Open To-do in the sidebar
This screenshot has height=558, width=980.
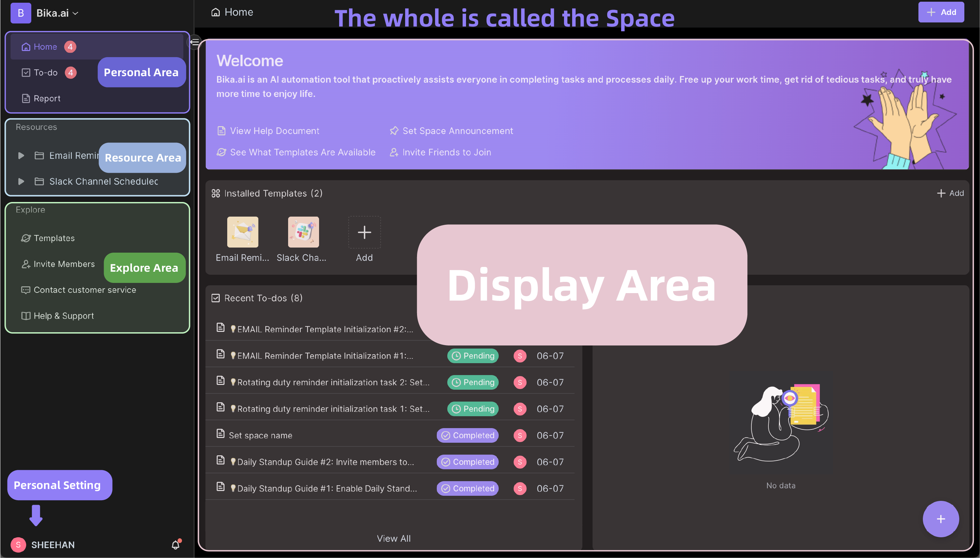(45, 72)
